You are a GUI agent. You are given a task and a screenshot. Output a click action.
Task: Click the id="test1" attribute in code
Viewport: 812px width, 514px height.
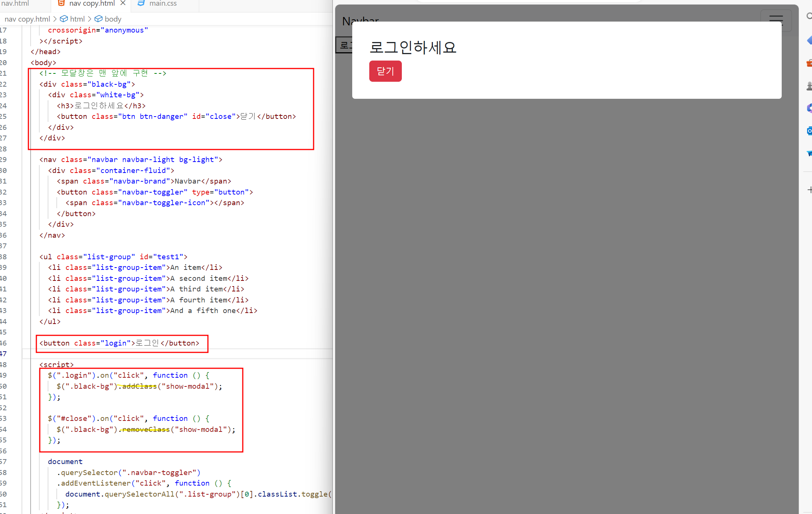click(x=162, y=257)
